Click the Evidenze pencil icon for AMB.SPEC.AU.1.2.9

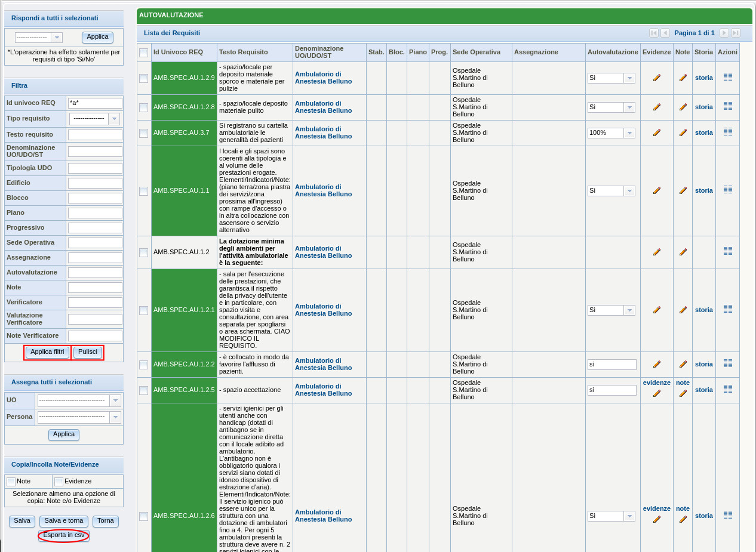click(656, 78)
